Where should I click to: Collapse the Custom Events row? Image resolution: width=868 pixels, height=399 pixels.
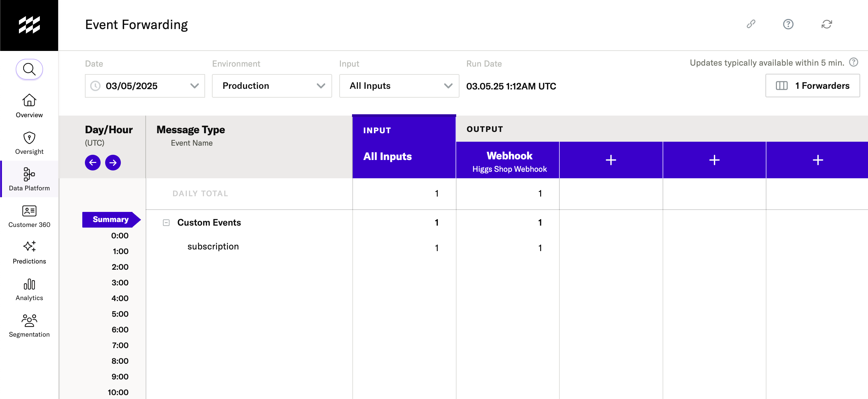(166, 223)
